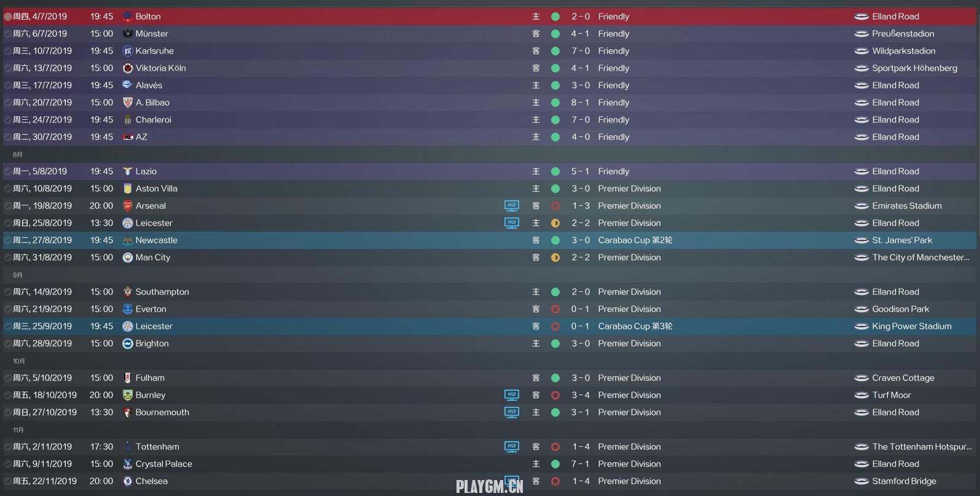Screen dimensions: 980x496
Task: Click green win indicator for Karlsruhe match
Action: pyautogui.click(x=555, y=51)
